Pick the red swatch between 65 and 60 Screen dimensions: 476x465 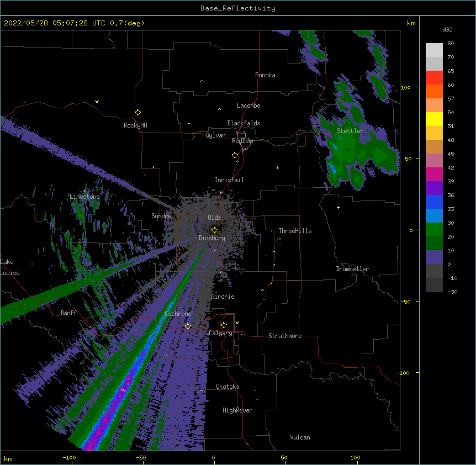click(434, 78)
